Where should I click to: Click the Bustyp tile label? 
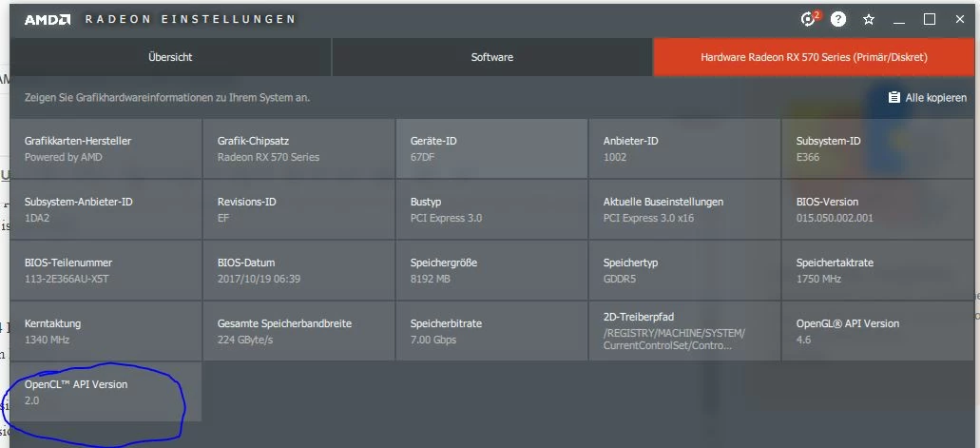tap(426, 202)
